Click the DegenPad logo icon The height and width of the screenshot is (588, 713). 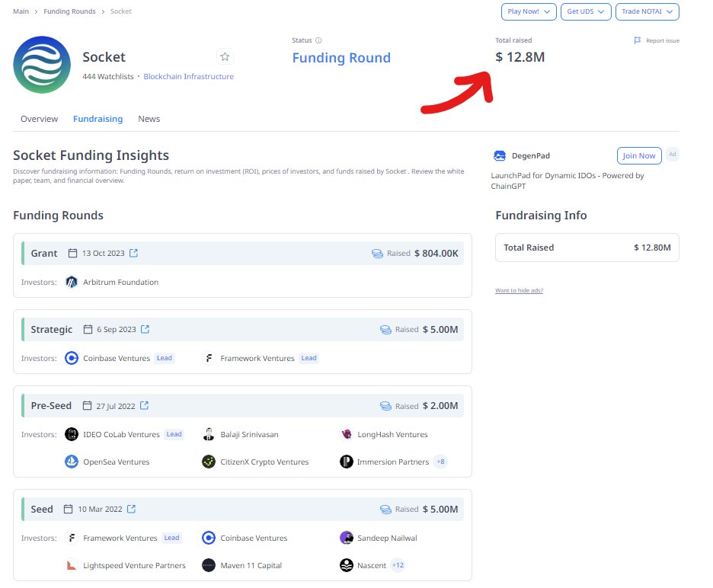pos(500,156)
